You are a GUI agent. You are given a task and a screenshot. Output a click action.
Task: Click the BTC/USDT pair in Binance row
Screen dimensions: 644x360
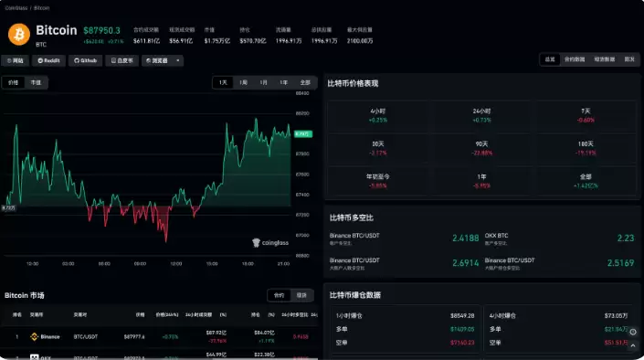tap(86, 337)
